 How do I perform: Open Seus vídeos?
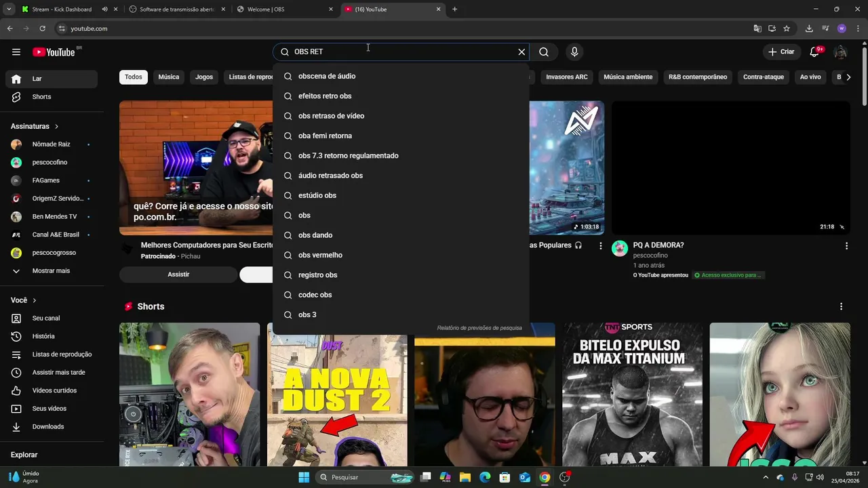click(52, 409)
